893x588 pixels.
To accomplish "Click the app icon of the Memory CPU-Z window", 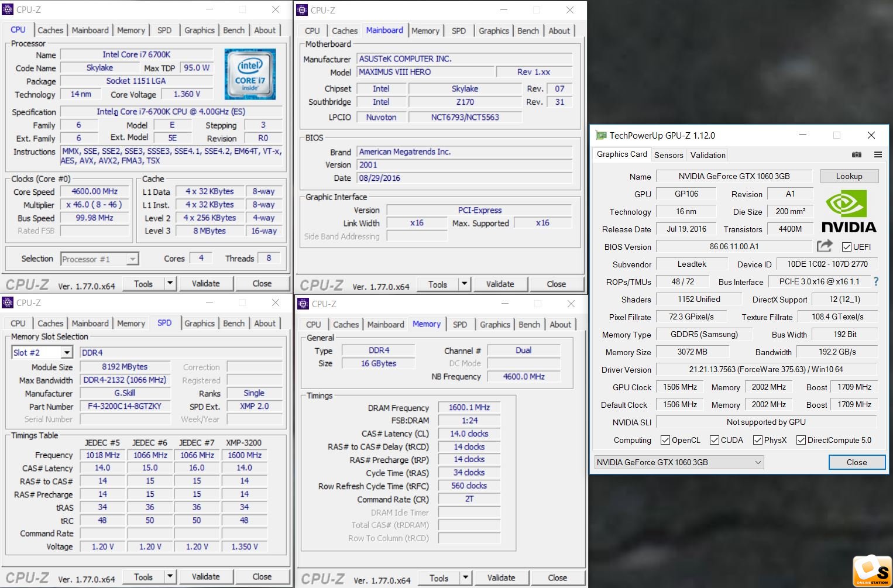I will pyautogui.click(x=303, y=304).
